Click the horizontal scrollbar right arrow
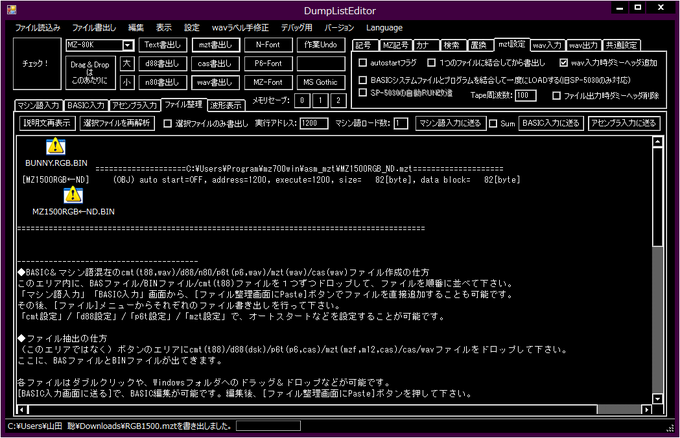The width and height of the screenshot is (680, 438). click(647, 409)
